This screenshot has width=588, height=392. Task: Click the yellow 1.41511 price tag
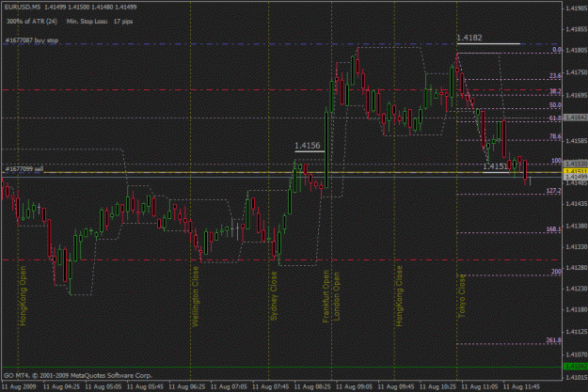tap(576, 172)
